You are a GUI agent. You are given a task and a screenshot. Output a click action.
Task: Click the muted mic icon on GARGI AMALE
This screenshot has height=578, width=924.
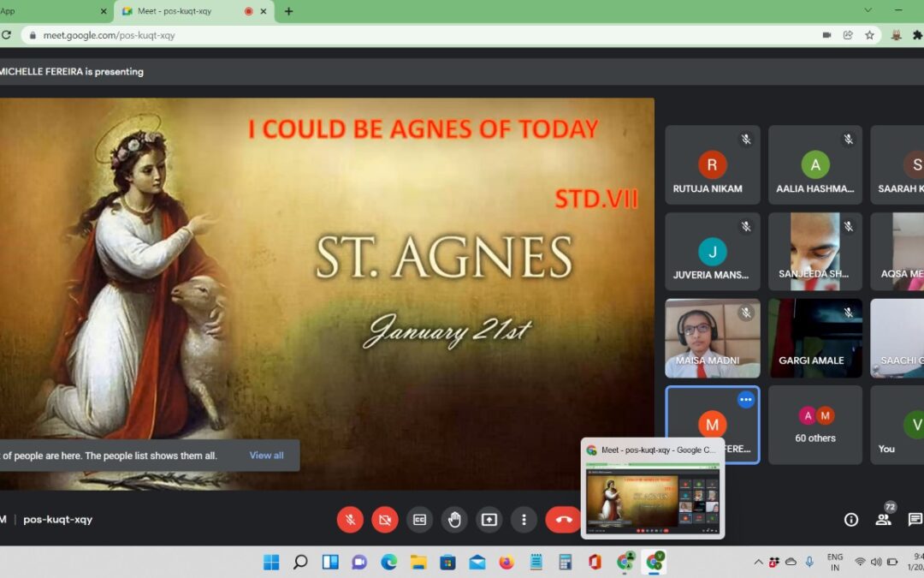848,313
